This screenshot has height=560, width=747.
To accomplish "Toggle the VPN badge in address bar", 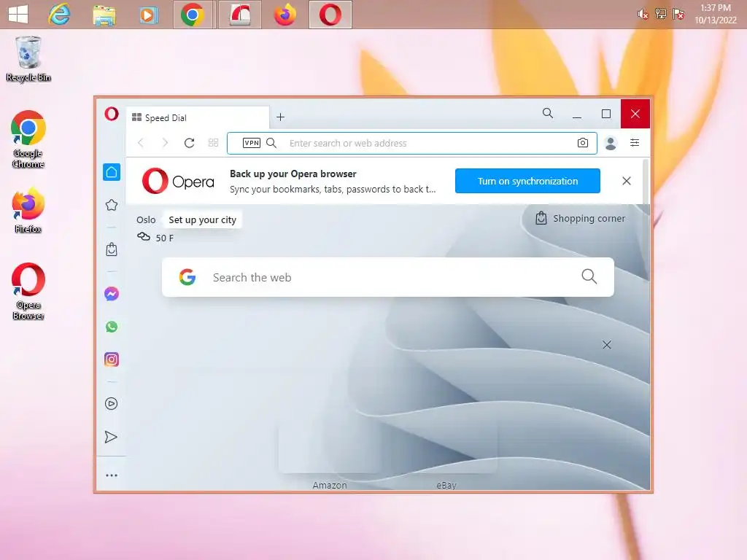I will tap(252, 143).
